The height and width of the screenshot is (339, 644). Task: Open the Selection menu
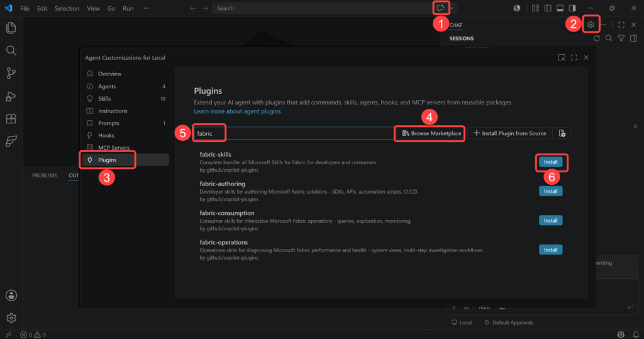(67, 8)
